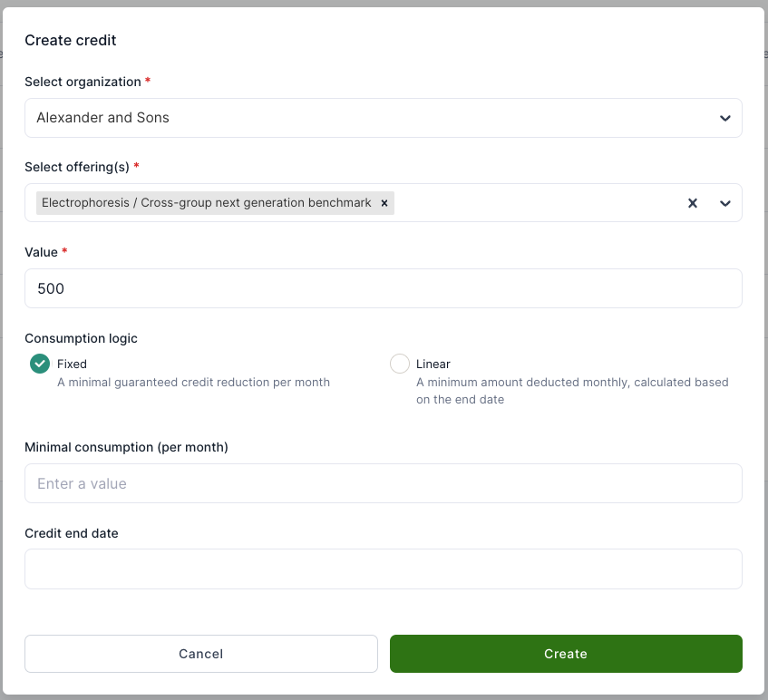Click the 'Select organization' field label

coord(83,82)
